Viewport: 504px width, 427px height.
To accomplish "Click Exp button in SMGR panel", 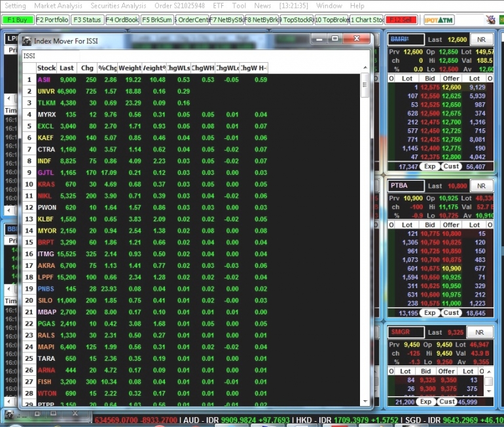I will (425, 401).
